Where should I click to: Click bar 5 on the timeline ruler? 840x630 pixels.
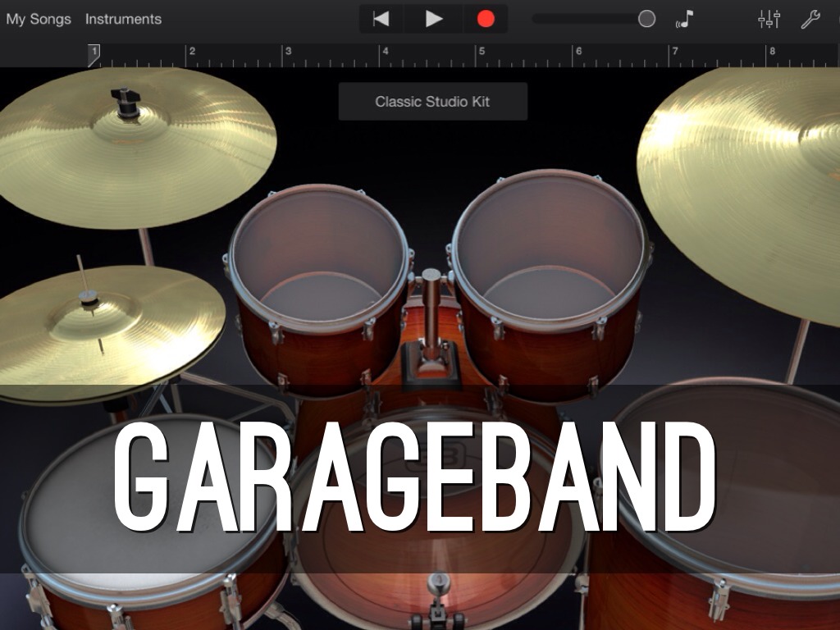(x=479, y=56)
